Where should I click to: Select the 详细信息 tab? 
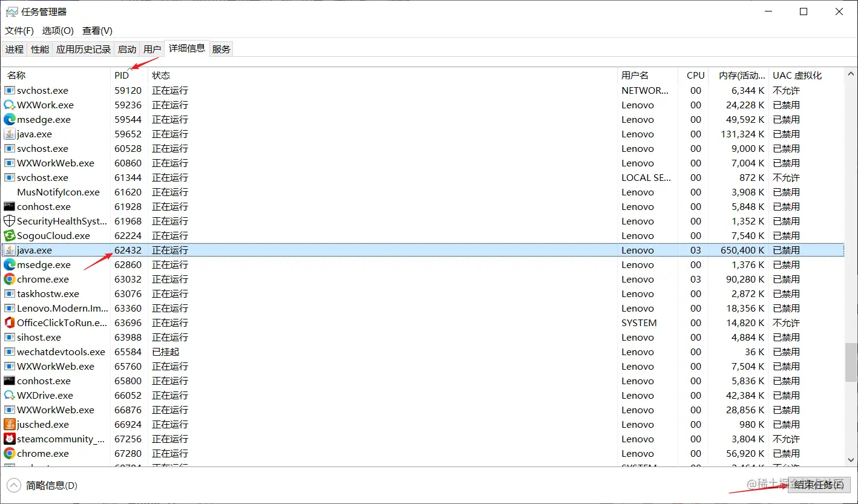pos(187,48)
